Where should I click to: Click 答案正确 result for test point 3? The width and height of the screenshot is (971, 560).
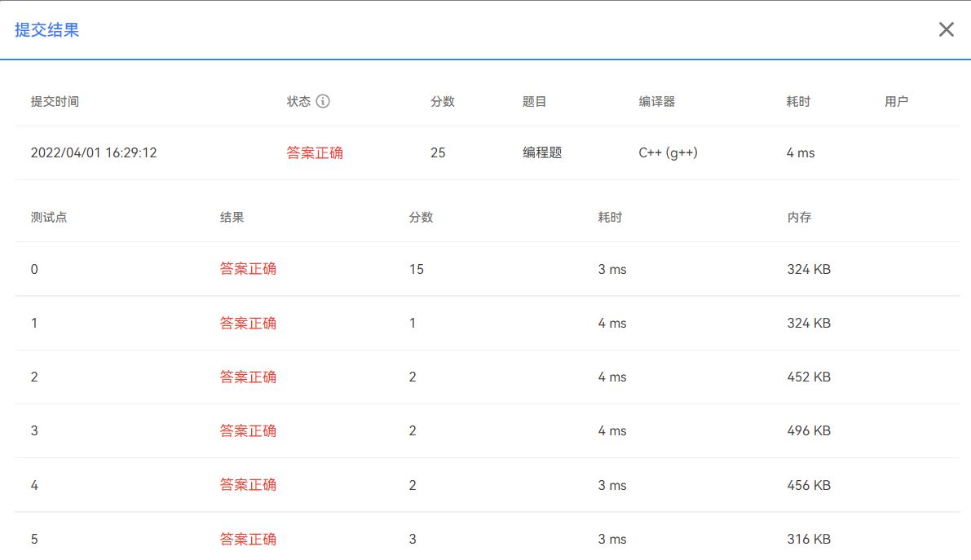[x=248, y=430]
